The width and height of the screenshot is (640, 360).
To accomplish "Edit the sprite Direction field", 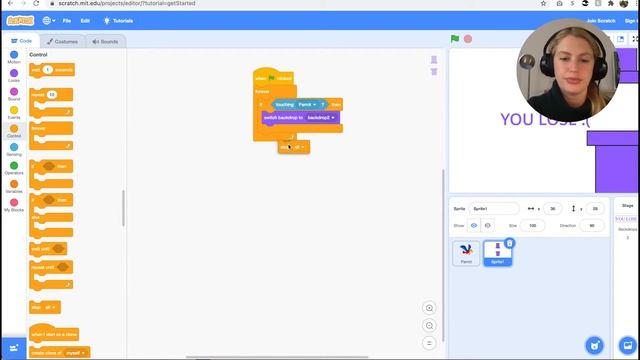I will [592, 225].
